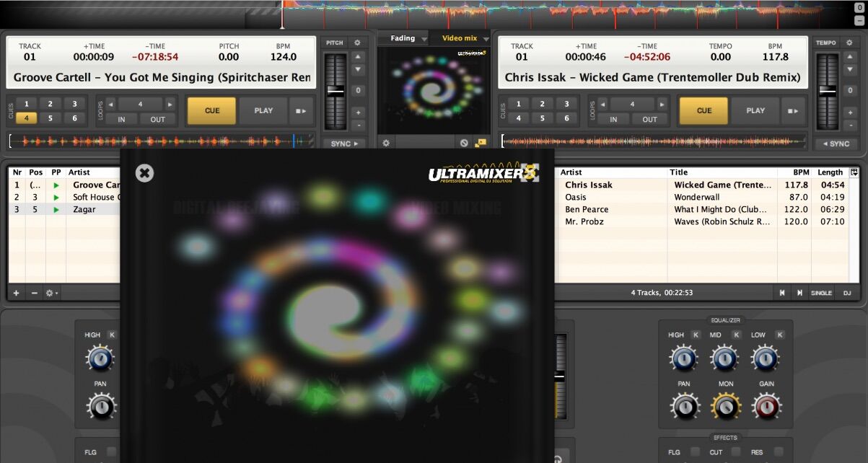
Task: Click left deck pitch fader
Action: (x=336, y=92)
